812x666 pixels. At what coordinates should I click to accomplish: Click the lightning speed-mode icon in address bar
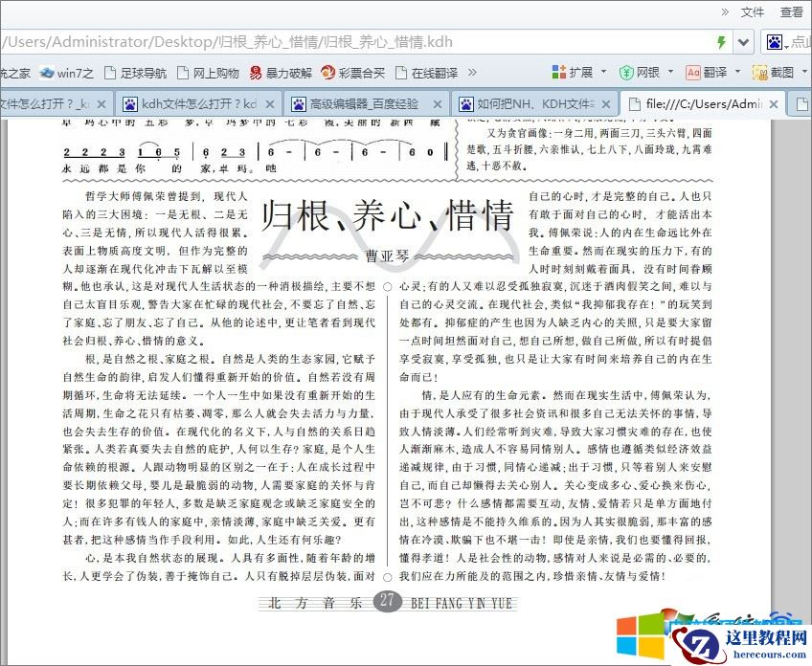click(720, 42)
